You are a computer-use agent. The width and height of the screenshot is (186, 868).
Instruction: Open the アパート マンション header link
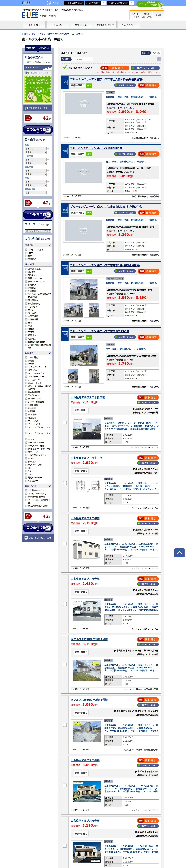(x=135, y=15)
